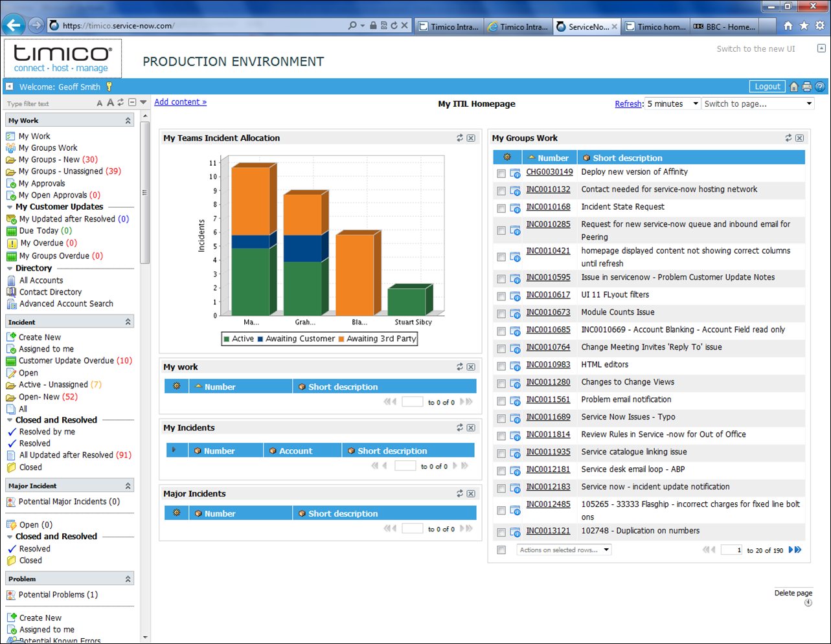Click the Active green legend swatch in chart

(227, 339)
